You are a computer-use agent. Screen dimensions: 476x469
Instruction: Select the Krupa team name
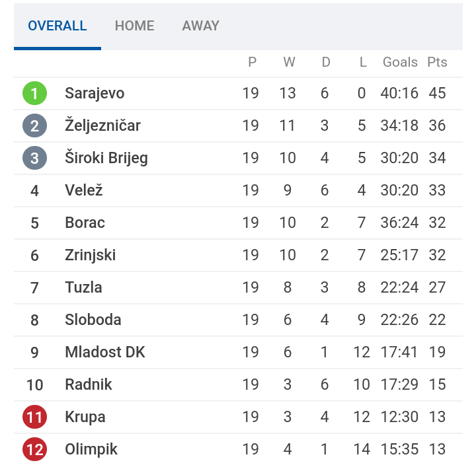[x=85, y=417]
